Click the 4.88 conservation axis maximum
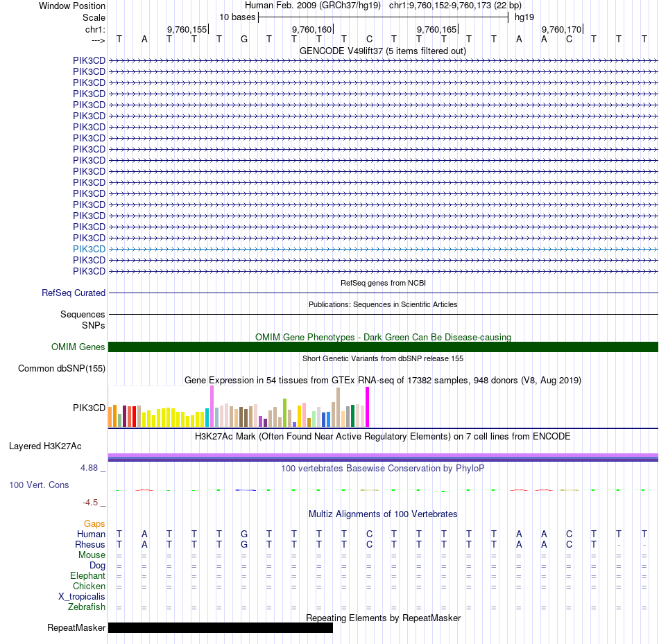The image size is (659, 644). pyautogui.click(x=89, y=468)
